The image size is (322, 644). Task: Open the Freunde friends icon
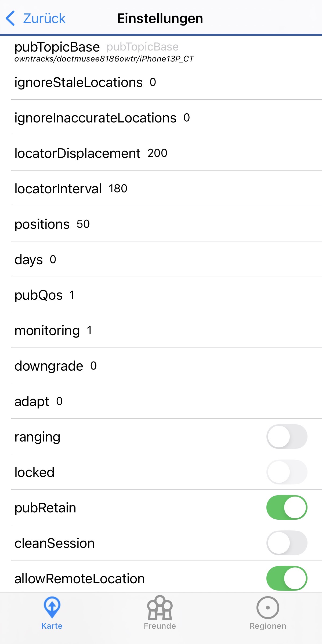160,607
